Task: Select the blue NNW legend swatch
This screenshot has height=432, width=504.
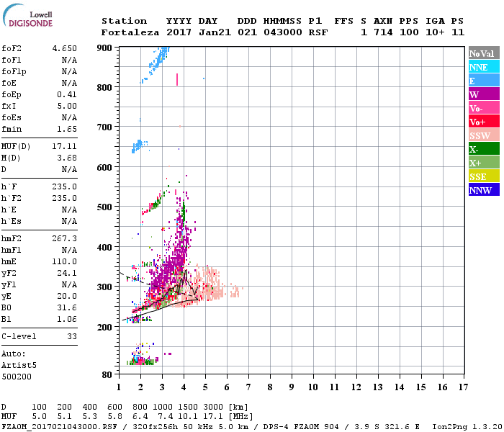Action: point(483,190)
